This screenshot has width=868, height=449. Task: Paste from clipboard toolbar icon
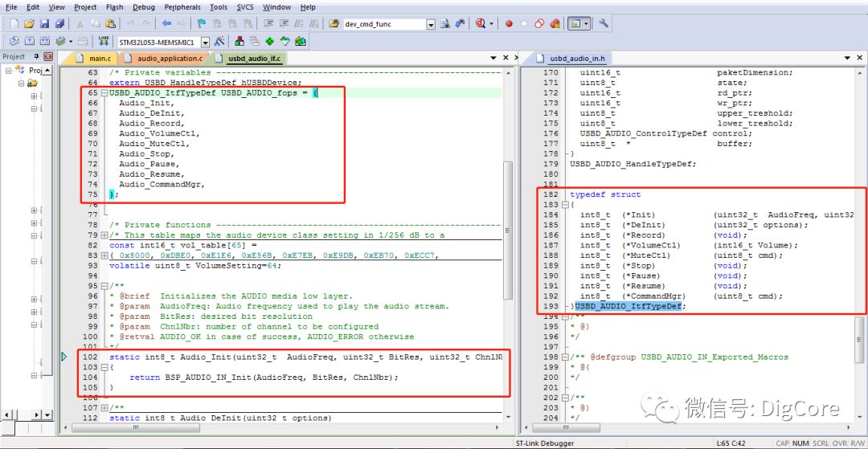(110, 24)
